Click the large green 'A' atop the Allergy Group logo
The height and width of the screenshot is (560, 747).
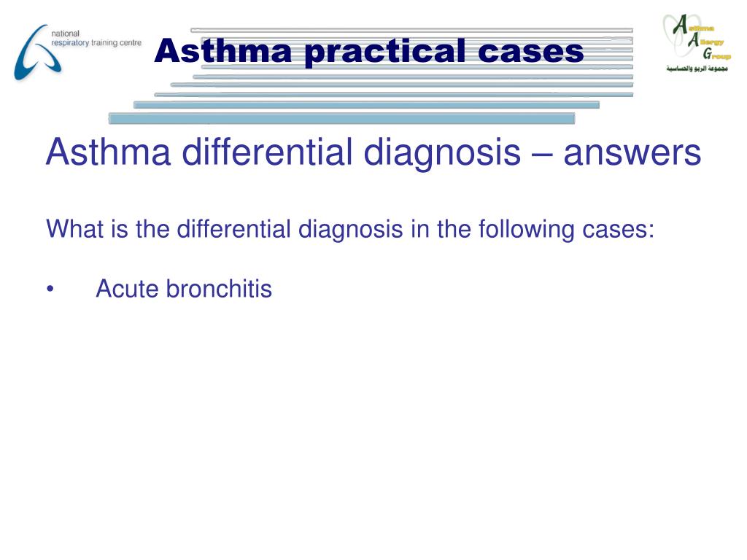point(680,24)
